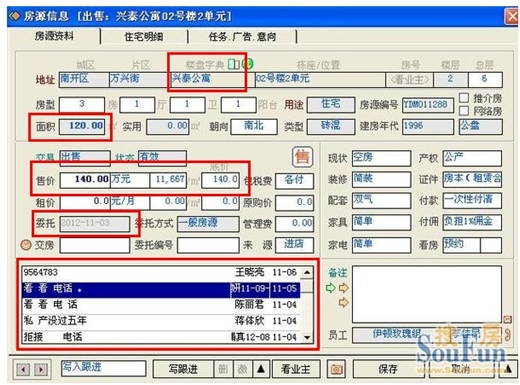This screenshot has width=520, height=385.
Task: Switch to the 住宅明细 tab
Action: coord(144,36)
